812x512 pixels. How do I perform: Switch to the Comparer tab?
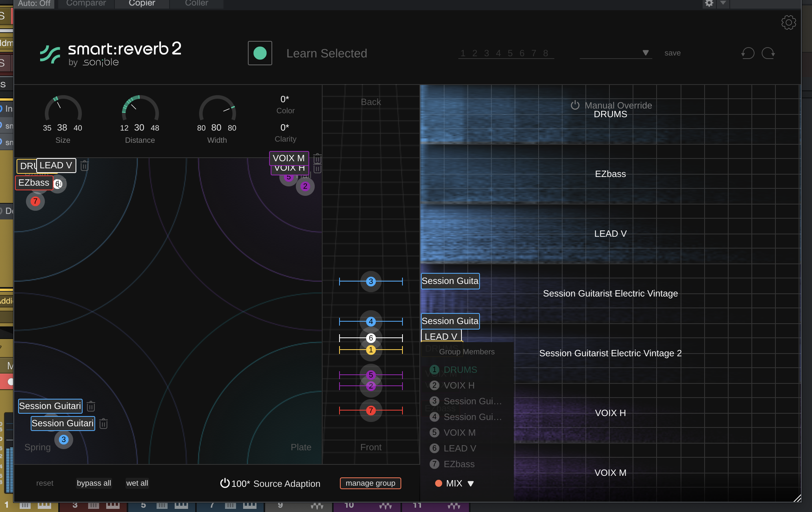pyautogui.click(x=86, y=3)
